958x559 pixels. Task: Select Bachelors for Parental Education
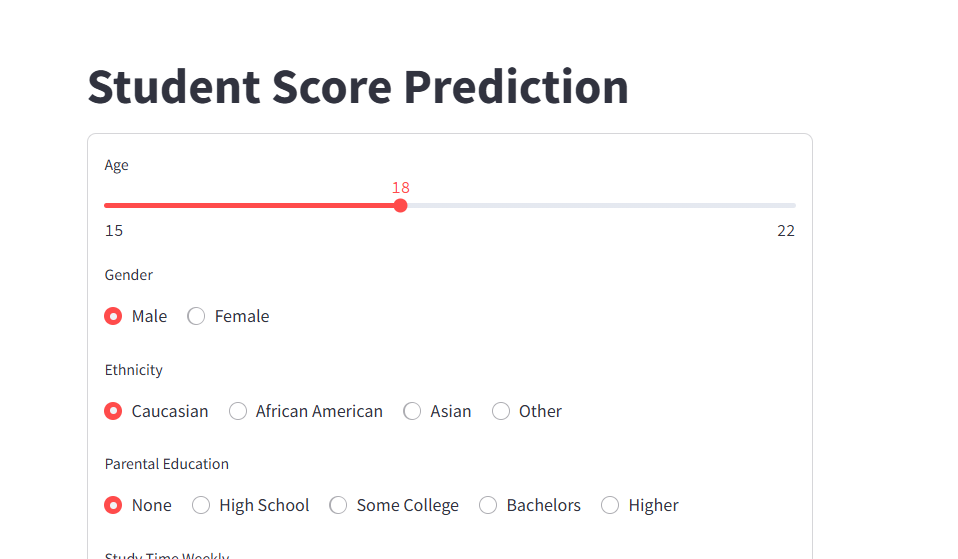(x=488, y=505)
